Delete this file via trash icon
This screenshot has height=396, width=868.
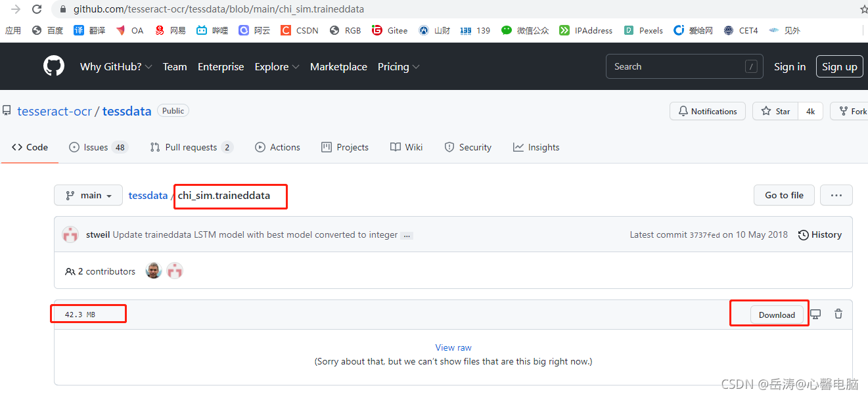pyautogui.click(x=838, y=314)
